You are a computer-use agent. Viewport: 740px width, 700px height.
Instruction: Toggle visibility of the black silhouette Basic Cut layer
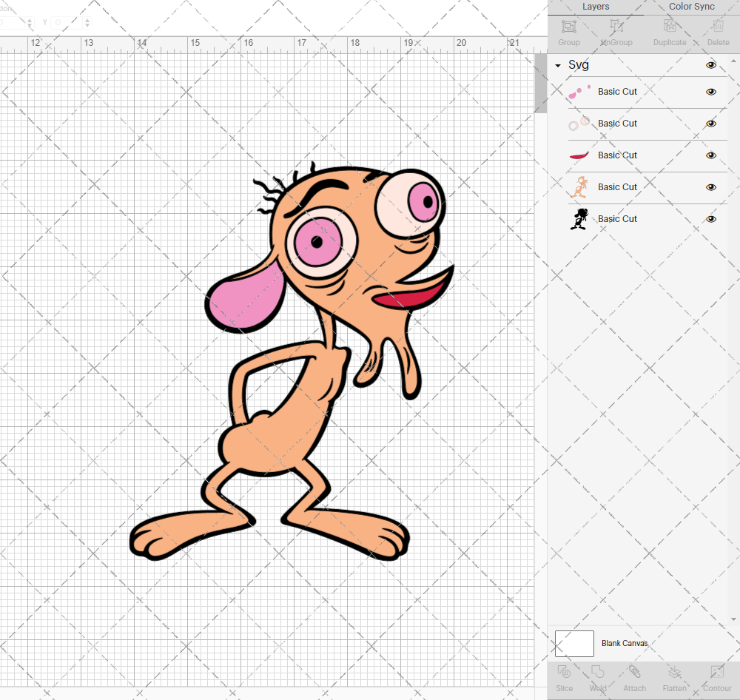click(711, 219)
